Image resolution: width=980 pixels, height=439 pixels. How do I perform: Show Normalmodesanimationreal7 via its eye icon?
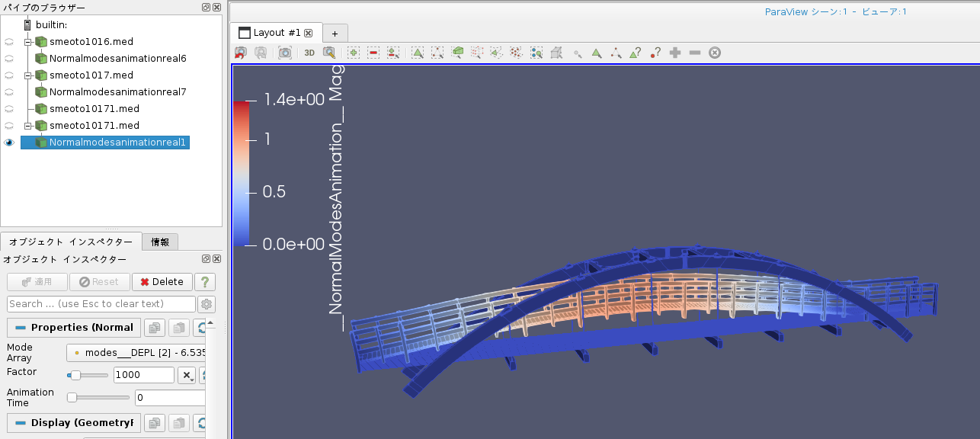pos(9,92)
